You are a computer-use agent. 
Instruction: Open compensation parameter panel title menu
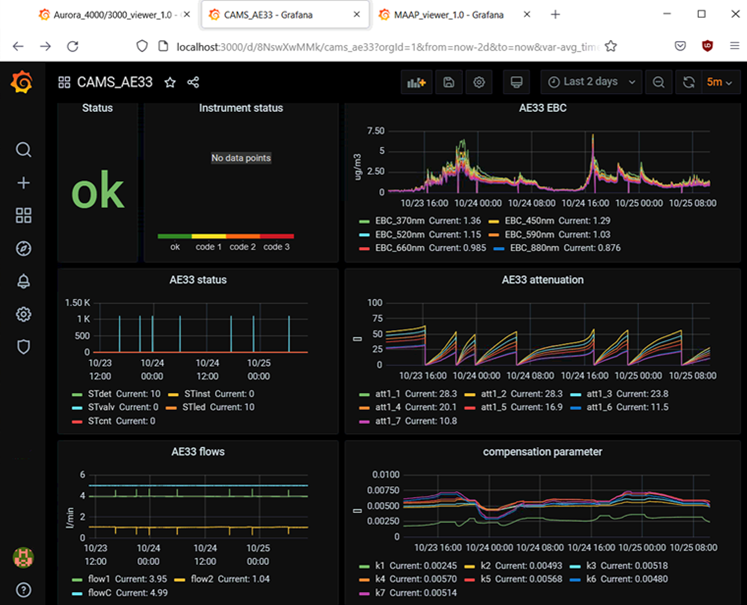click(543, 452)
